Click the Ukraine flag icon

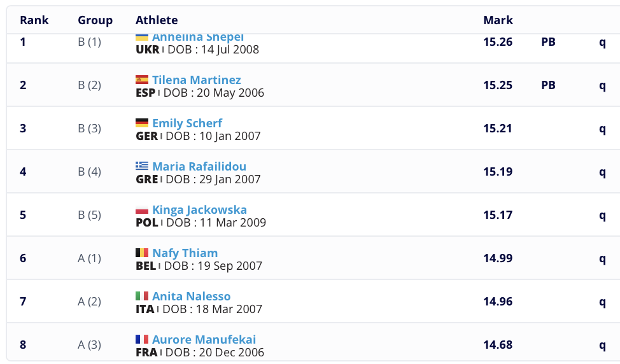(142, 38)
